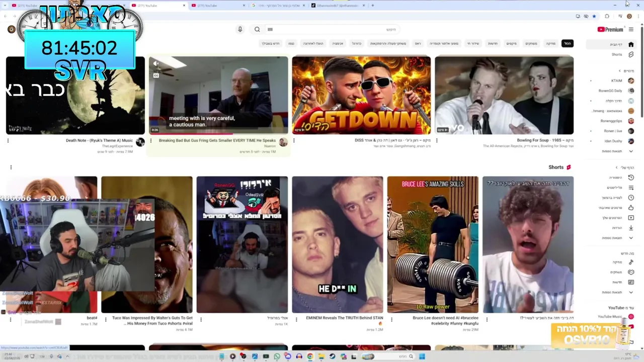Viewport: 644px width, 362px height.
Task: Select the 'חדשות' filter chip
Action: coord(493,44)
